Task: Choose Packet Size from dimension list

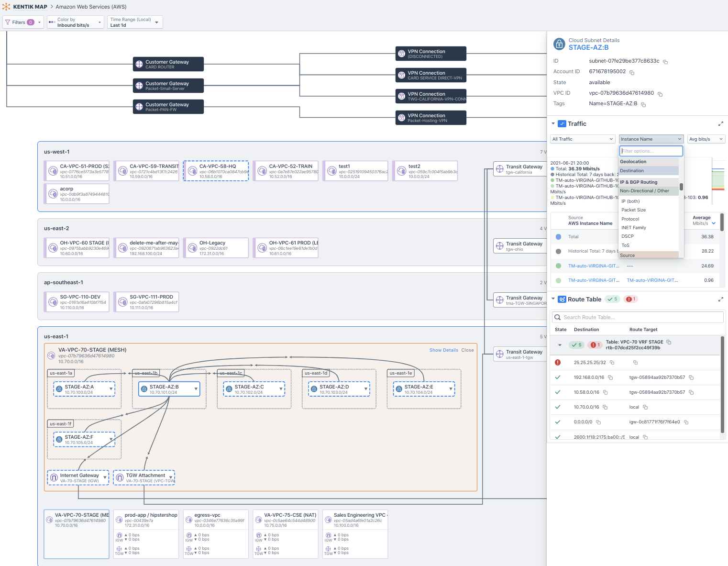Action: 649,210
